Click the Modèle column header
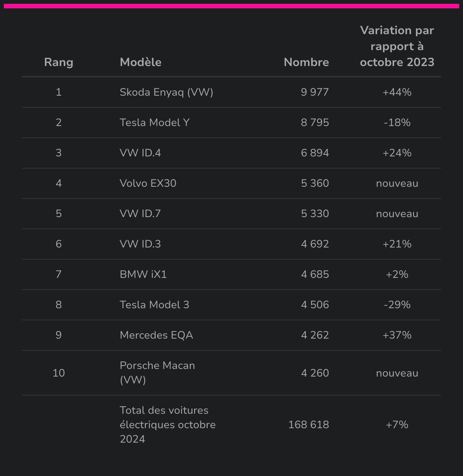Viewport: 463px width, 476px height. (x=140, y=62)
